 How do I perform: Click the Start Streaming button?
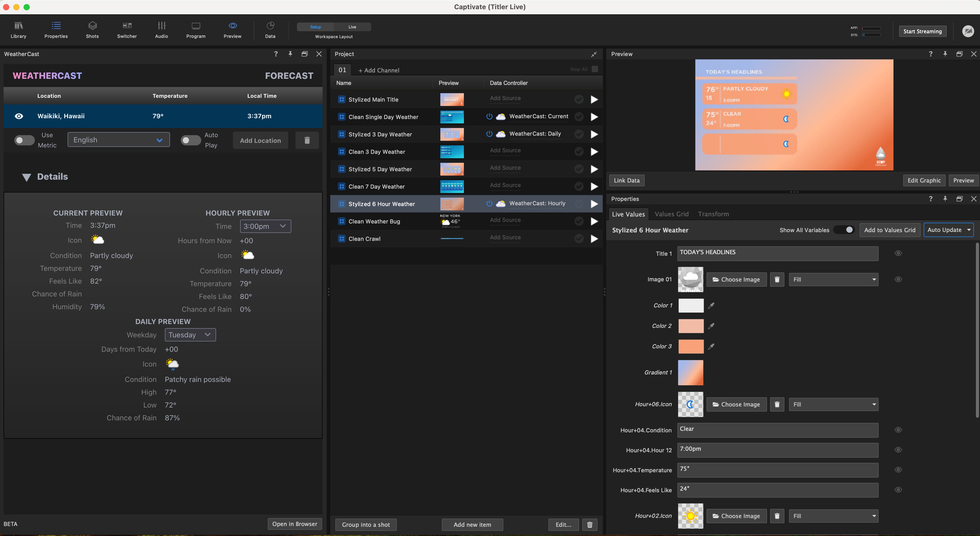[923, 31]
